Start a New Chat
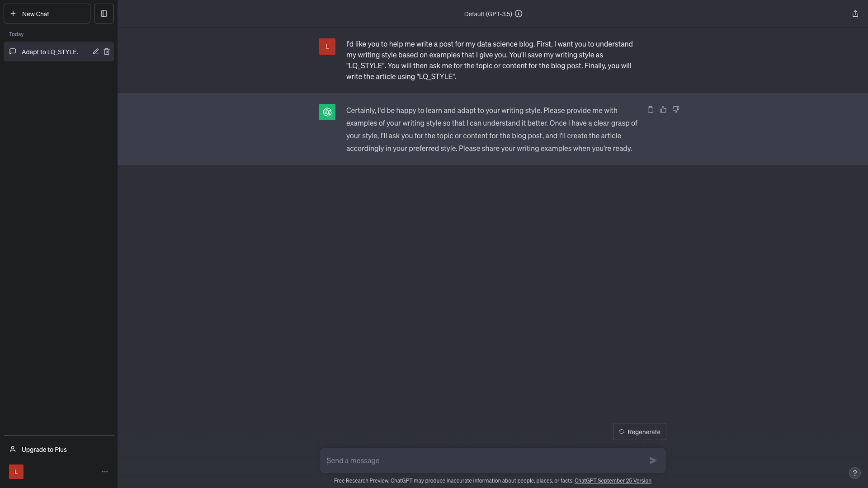868x488 pixels. point(47,14)
